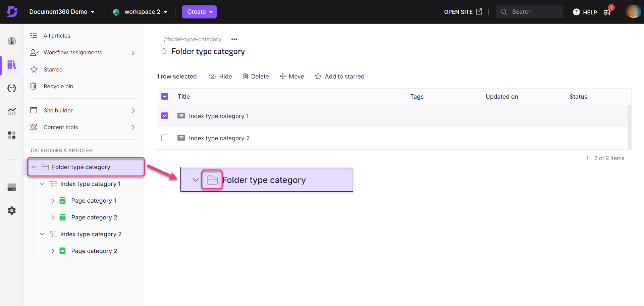644x306 pixels.
Task: Expand Page category 1 tree node
Action: tap(53, 201)
